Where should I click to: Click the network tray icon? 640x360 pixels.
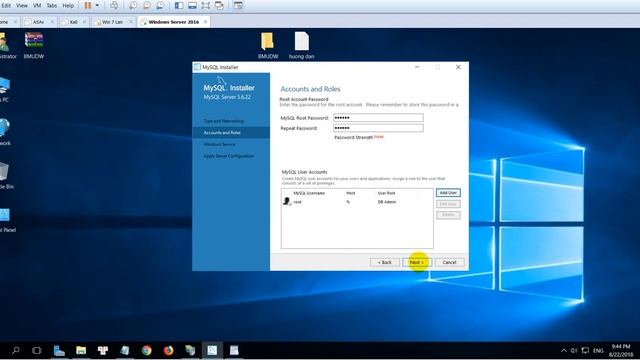585,351
